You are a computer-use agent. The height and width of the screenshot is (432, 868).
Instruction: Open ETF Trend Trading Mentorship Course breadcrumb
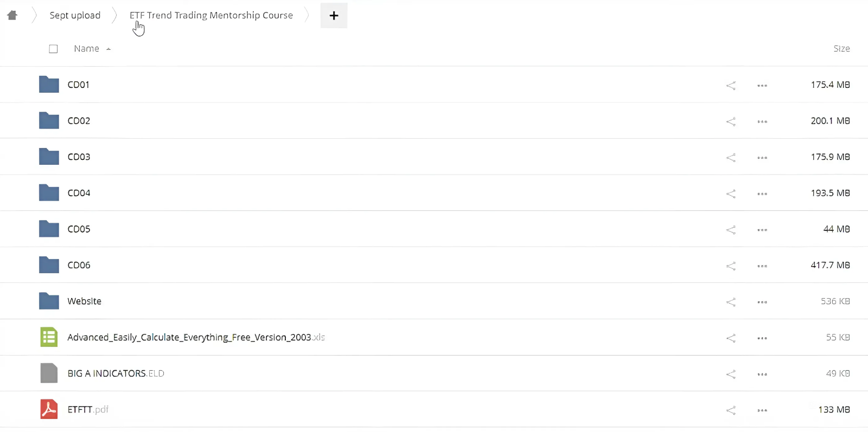211,15
